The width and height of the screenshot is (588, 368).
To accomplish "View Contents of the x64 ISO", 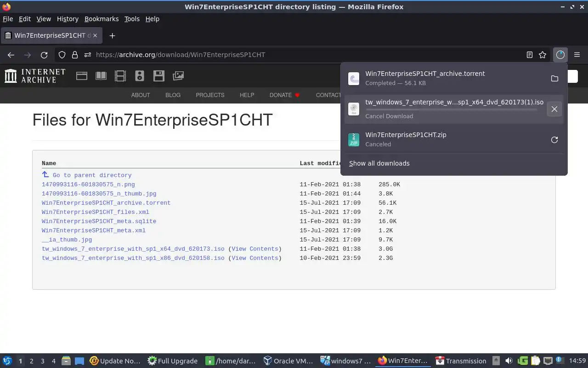I will pyautogui.click(x=255, y=249).
